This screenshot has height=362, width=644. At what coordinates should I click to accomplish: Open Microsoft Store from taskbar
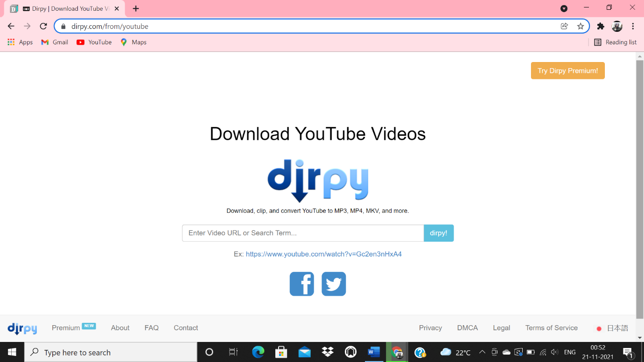281,352
